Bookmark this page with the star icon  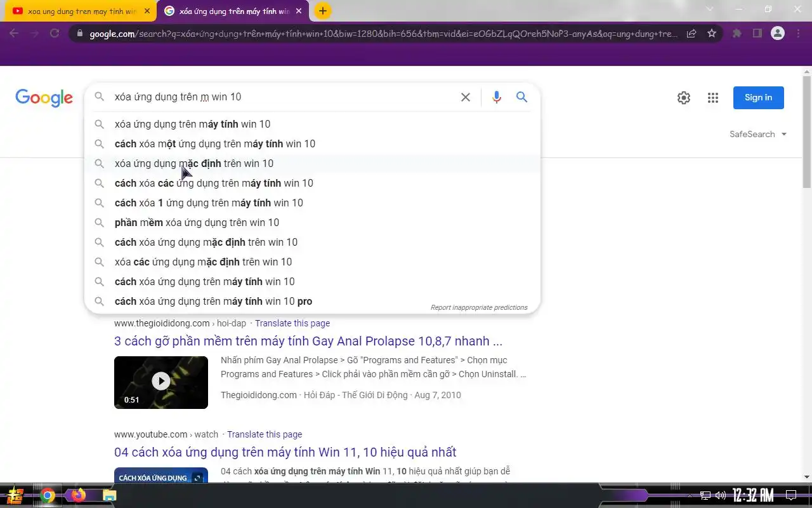(x=712, y=34)
